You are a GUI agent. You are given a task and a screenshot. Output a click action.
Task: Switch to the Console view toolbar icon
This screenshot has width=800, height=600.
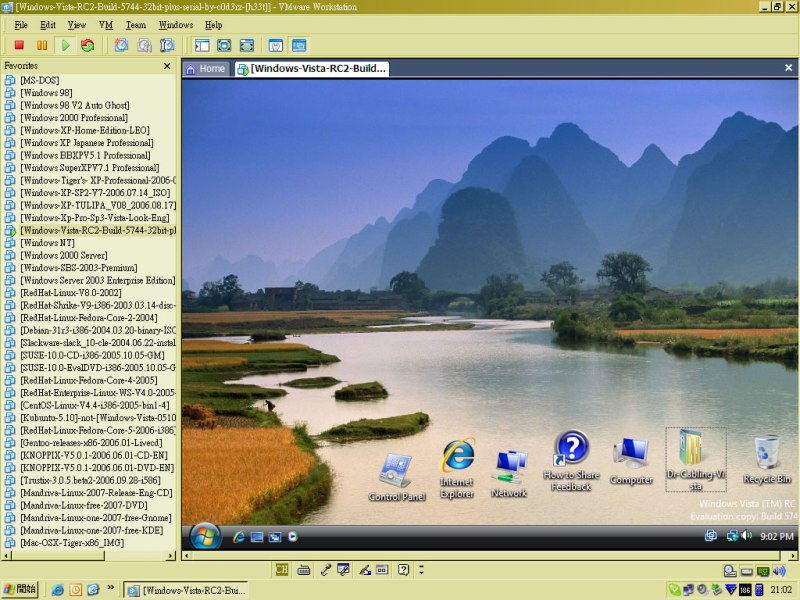(x=299, y=45)
